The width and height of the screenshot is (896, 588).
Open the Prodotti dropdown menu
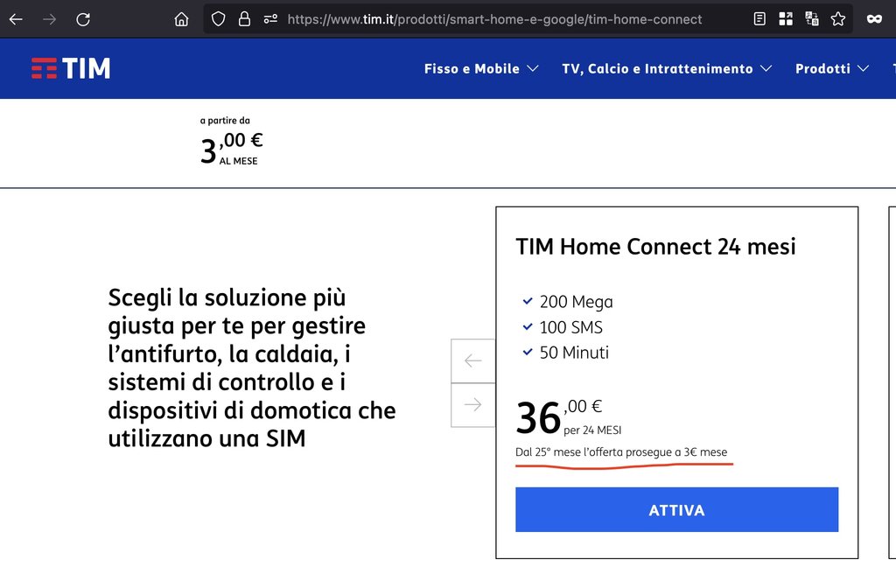(831, 68)
